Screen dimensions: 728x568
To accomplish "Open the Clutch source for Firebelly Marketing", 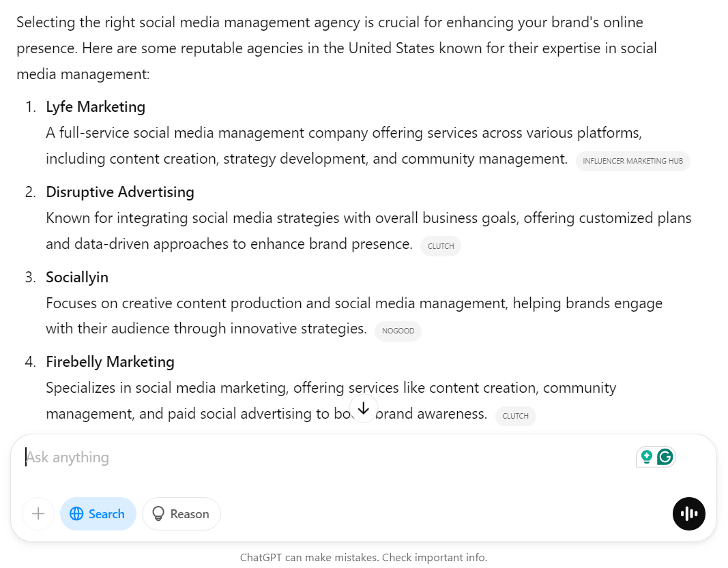I will [515, 416].
